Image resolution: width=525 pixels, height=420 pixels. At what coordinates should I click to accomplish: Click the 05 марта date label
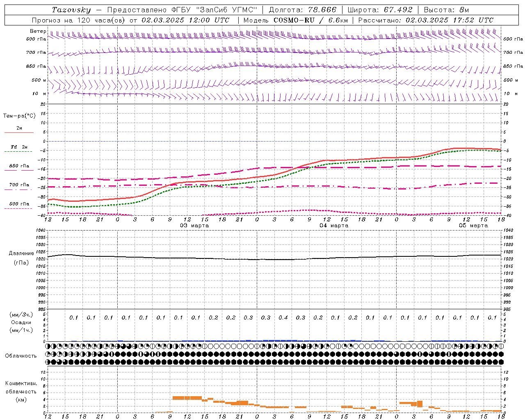coord(473,226)
